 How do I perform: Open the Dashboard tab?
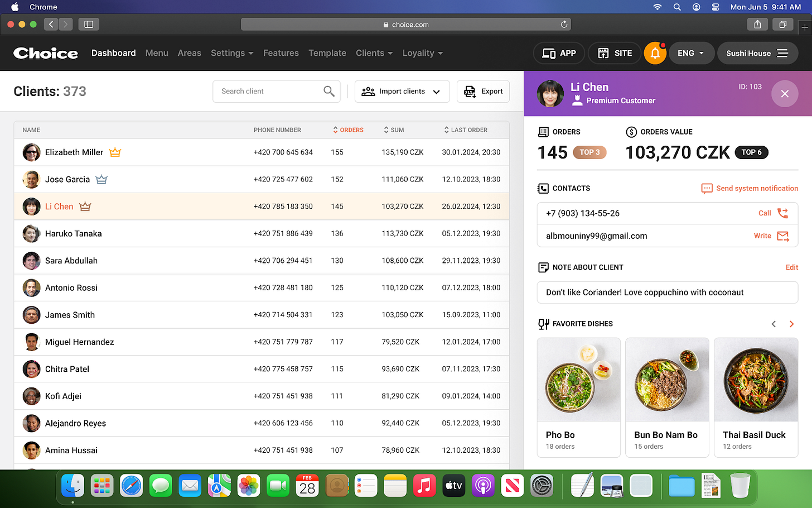(x=114, y=53)
